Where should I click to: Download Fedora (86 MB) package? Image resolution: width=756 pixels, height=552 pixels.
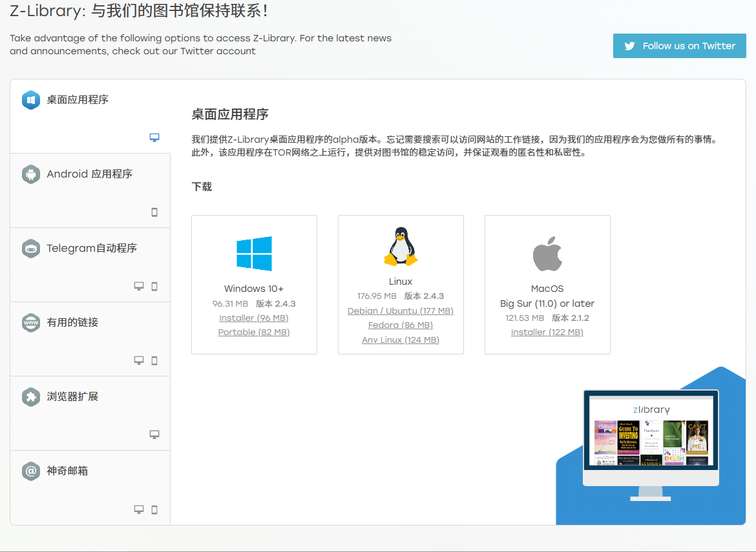(x=401, y=325)
